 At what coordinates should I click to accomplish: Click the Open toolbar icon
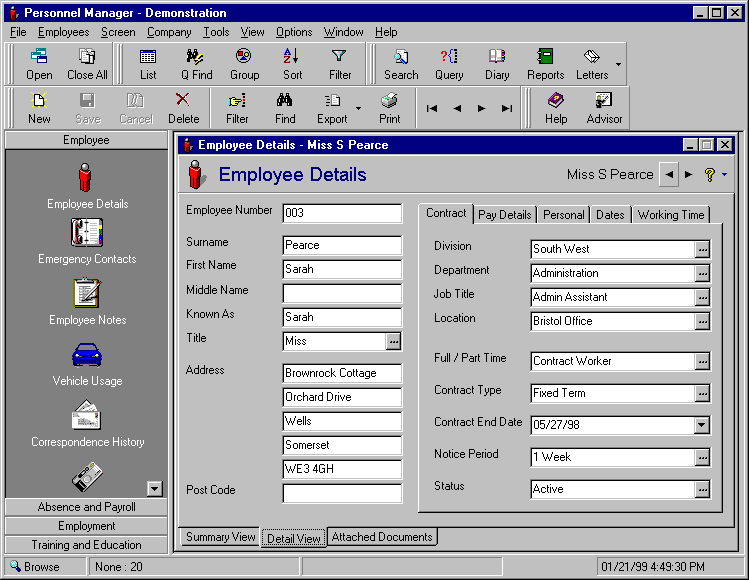[x=39, y=64]
